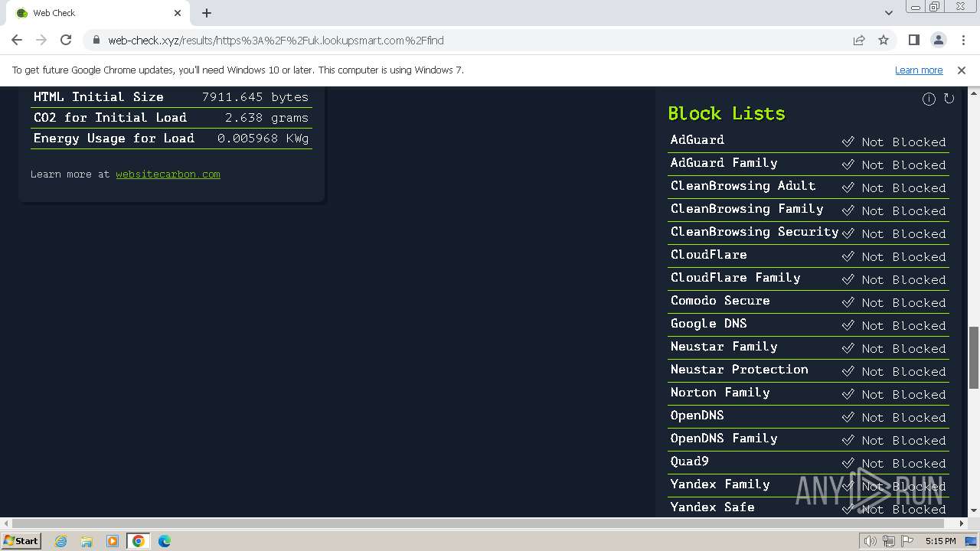Close the Web Check tab
Screen dimensions: 980x551
pos(178,13)
